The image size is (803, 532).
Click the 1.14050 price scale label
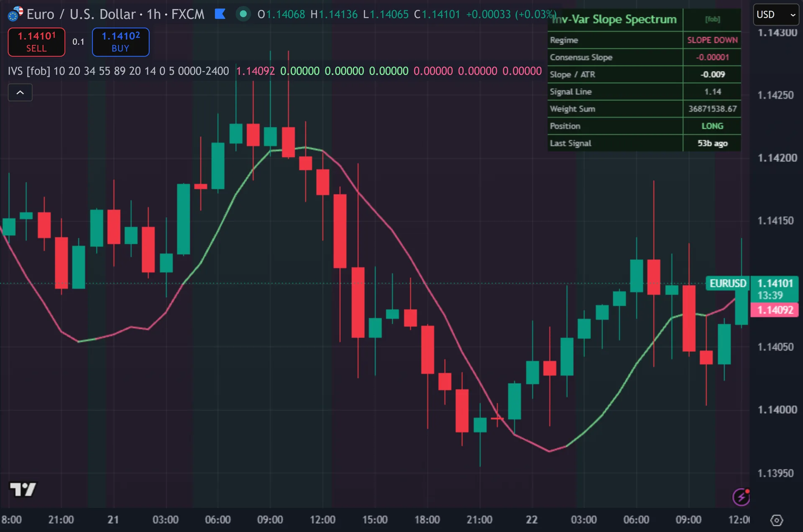pyautogui.click(x=775, y=347)
